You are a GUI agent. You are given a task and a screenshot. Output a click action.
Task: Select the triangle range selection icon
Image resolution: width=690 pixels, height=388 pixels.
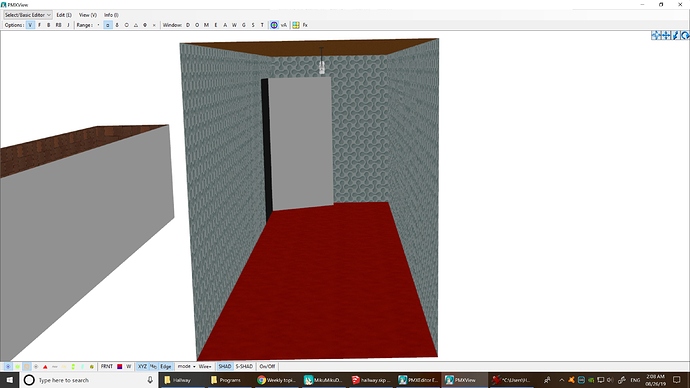pyautogui.click(x=136, y=25)
